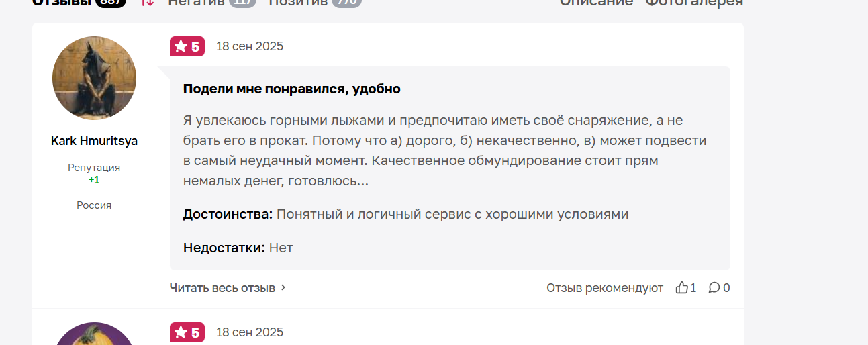Open Kark Hmuritsya's avatar picture

coord(94,78)
